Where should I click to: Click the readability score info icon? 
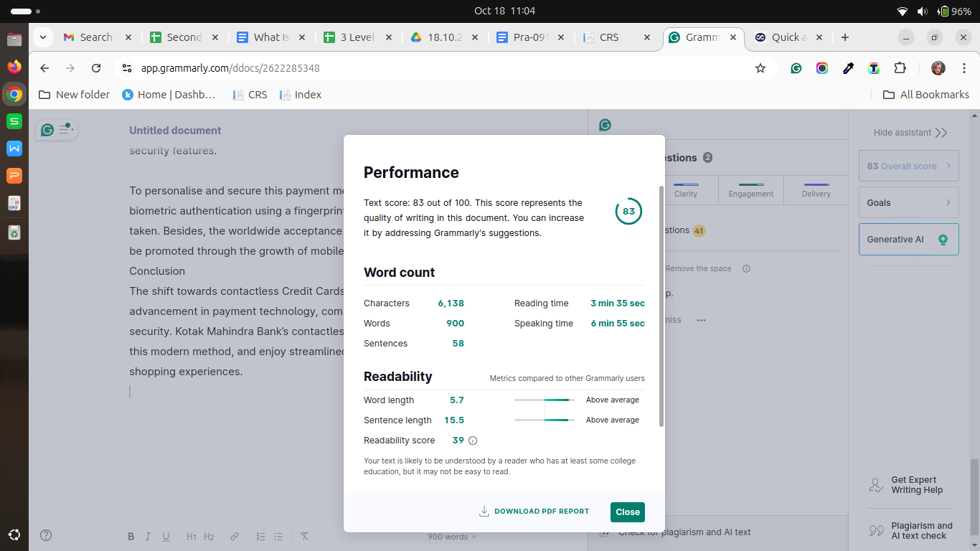point(473,441)
